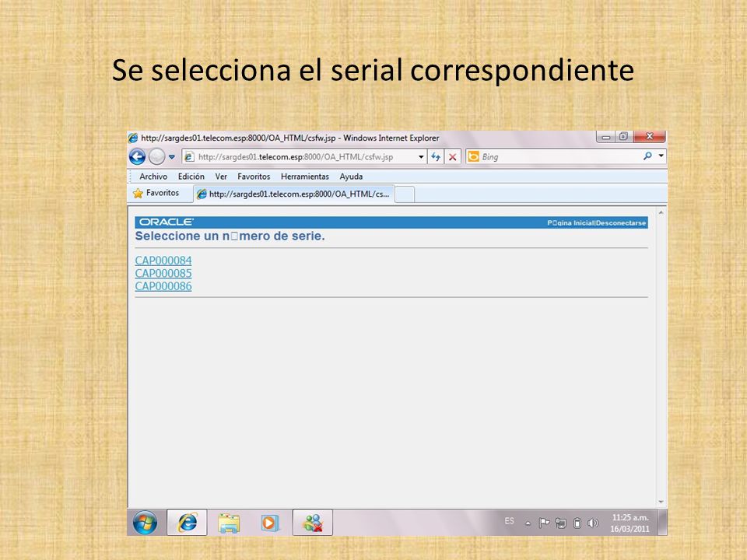Close the Internet Explorer window
Screen dimensions: 747x560
pyautogui.click(x=649, y=137)
